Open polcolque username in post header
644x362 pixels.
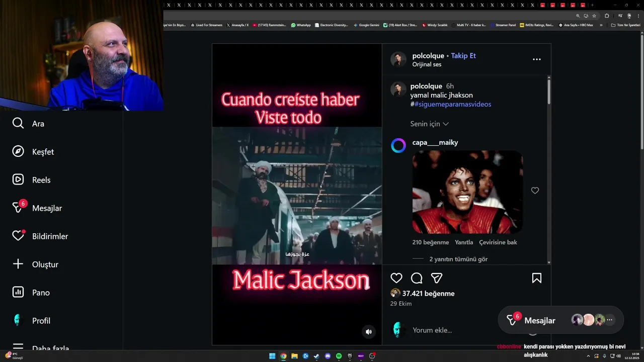tap(428, 56)
